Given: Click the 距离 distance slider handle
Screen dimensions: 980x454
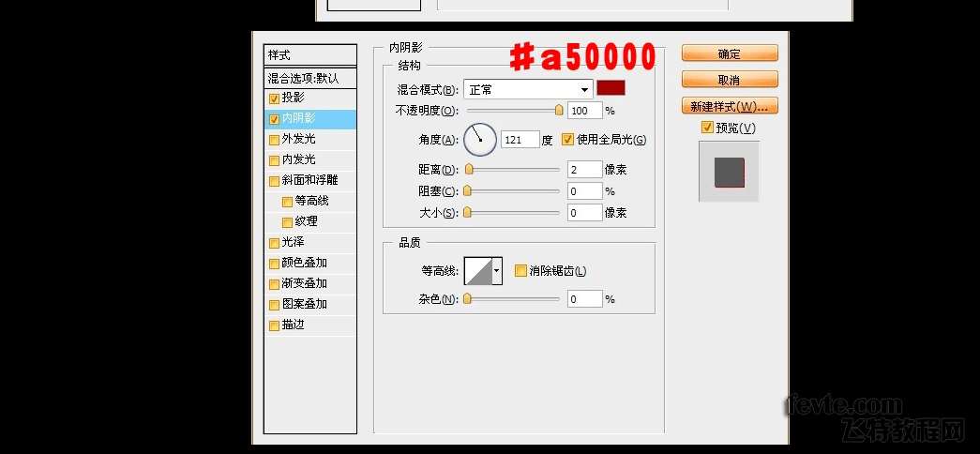Looking at the screenshot, I should point(469,170).
